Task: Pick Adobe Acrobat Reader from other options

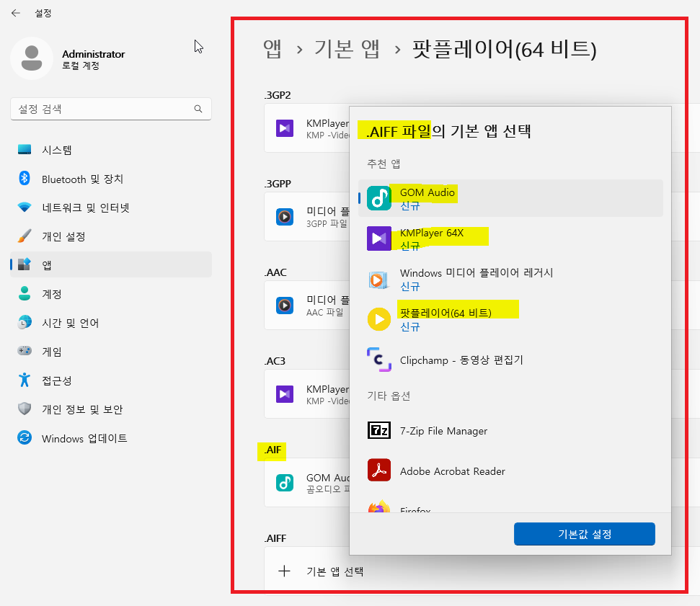Action: [510, 471]
